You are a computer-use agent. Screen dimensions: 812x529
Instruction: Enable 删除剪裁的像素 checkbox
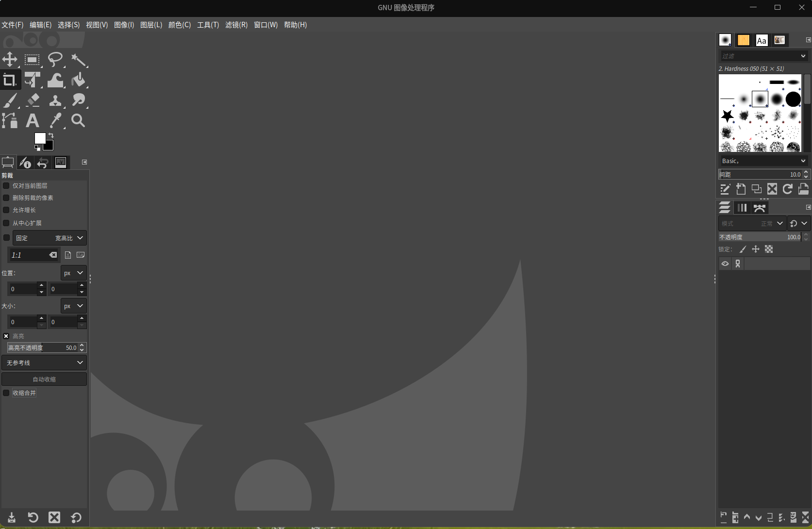6,198
